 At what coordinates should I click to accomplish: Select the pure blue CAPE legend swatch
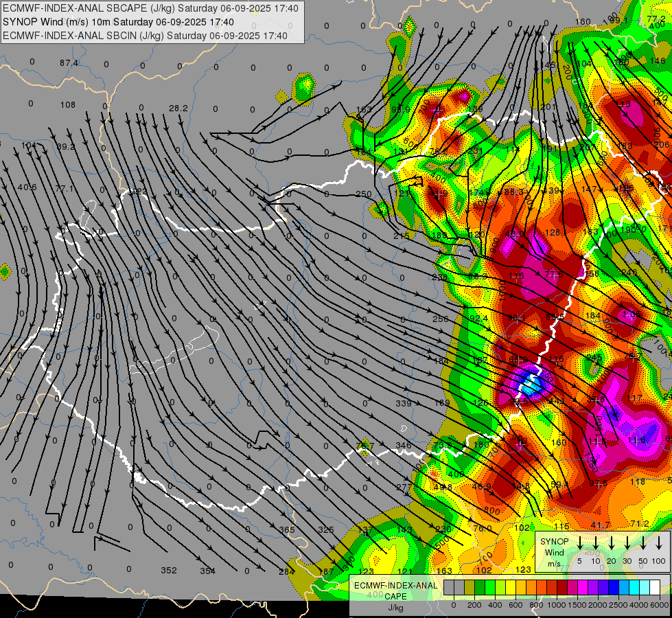point(613,588)
